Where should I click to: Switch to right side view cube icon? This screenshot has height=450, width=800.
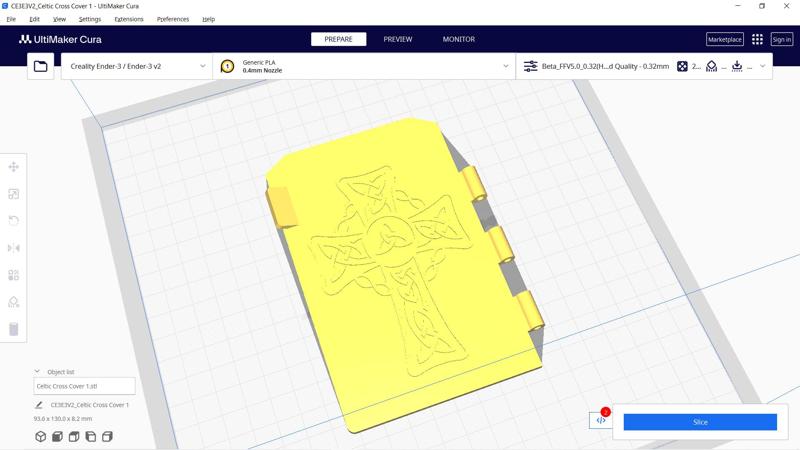click(107, 436)
